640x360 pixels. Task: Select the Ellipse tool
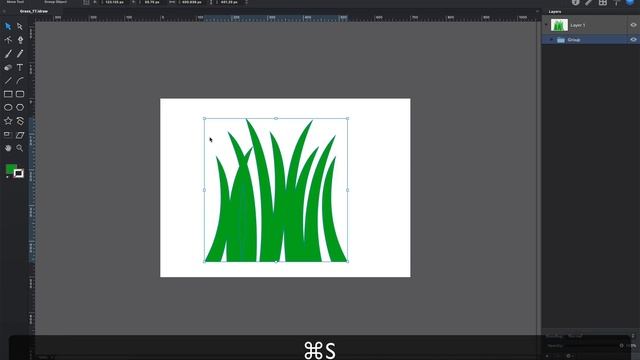8,107
